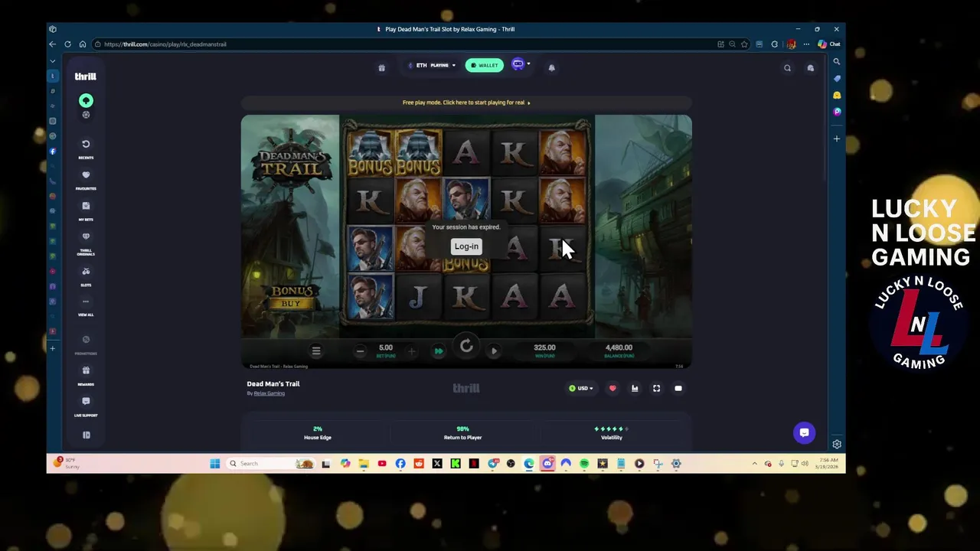Screen dimensions: 980x551
Task: Open Favourites in the Thrill sidebar
Action: tap(86, 179)
